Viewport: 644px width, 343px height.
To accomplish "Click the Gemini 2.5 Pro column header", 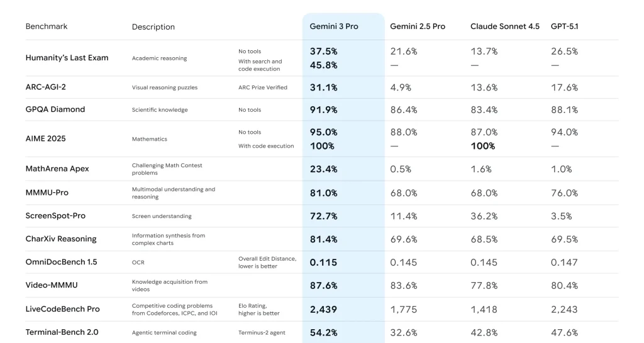I will click(x=417, y=26).
